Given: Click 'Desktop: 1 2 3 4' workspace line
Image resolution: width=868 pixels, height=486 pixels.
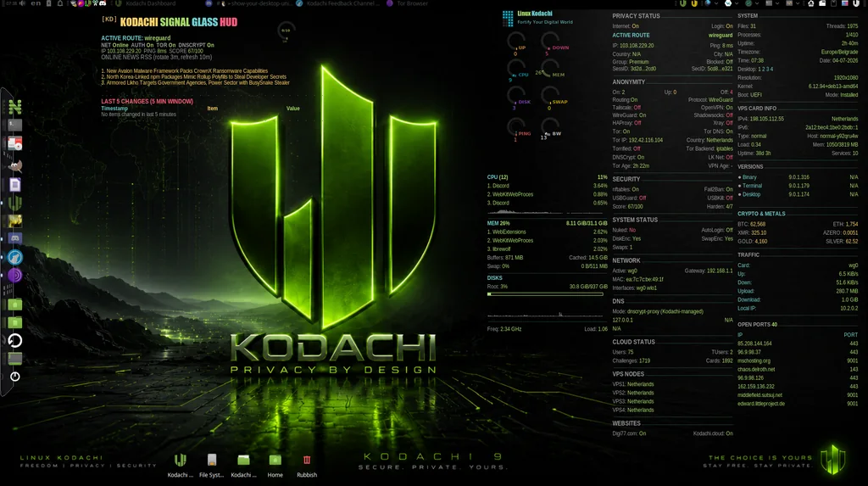Looking at the screenshot, I should pos(755,70).
